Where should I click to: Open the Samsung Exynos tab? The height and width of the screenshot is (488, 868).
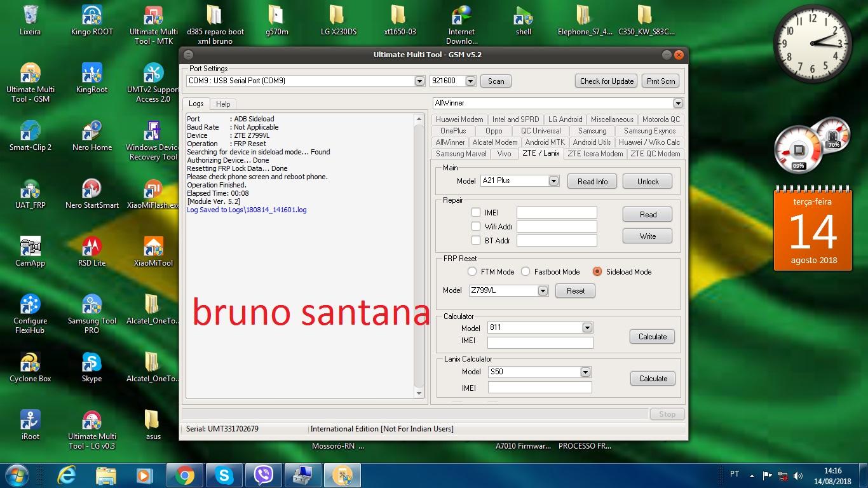649,131
